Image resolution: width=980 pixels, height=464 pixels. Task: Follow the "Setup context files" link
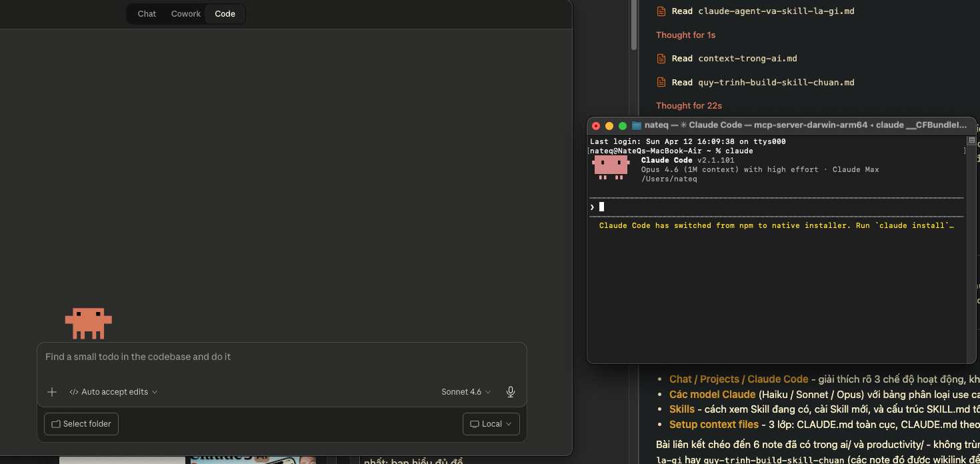click(713, 425)
